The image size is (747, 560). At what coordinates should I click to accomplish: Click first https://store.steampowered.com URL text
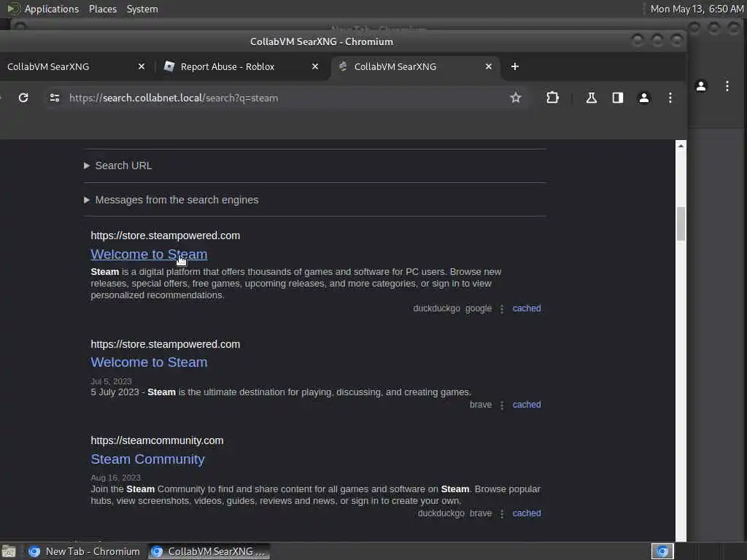point(166,236)
